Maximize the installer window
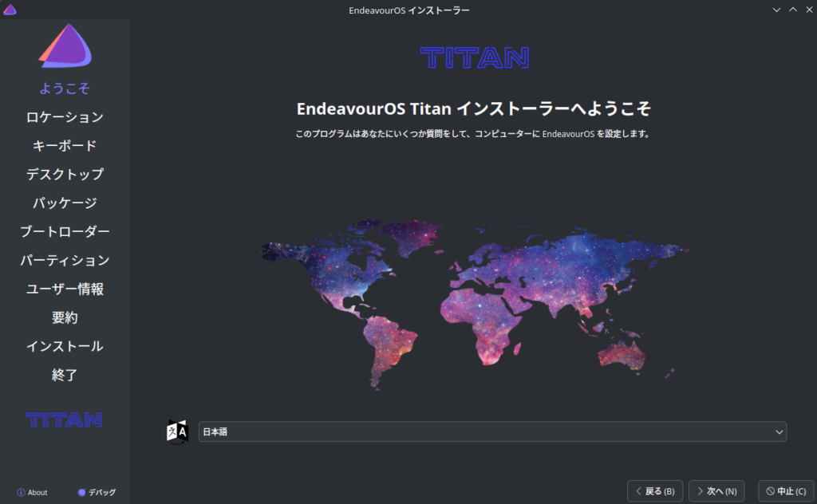Viewport: 817px width, 504px height. pyautogui.click(x=792, y=10)
